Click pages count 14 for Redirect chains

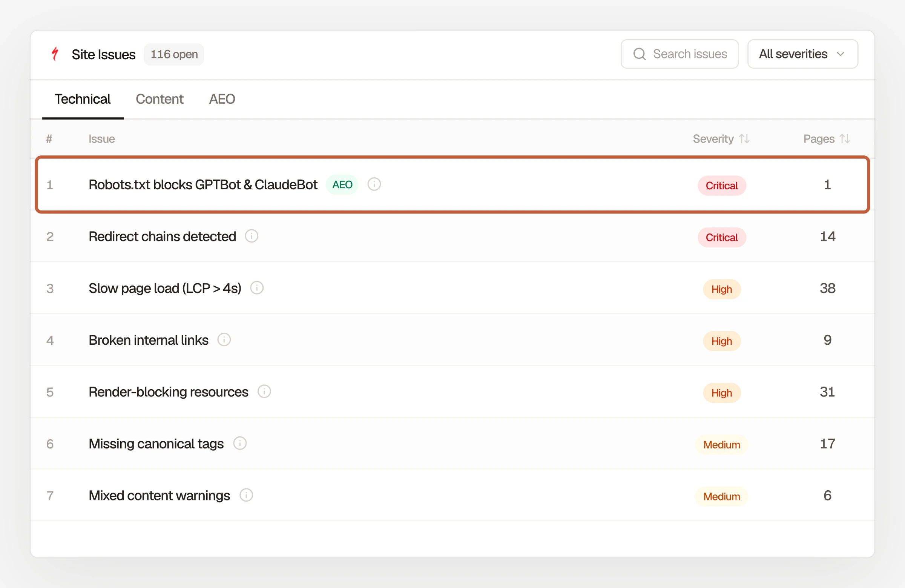coord(827,236)
